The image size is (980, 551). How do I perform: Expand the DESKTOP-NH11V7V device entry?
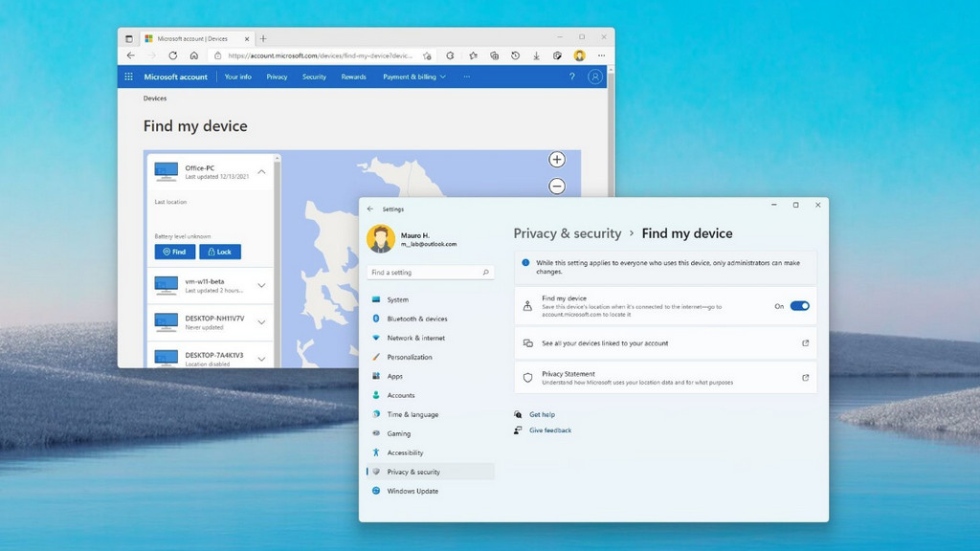pos(261,322)
